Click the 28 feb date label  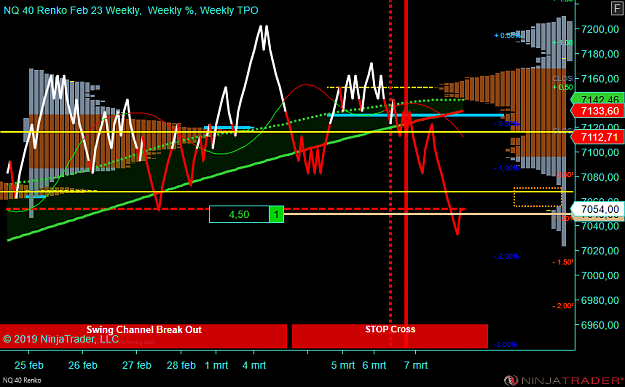(x=181, y=365)
